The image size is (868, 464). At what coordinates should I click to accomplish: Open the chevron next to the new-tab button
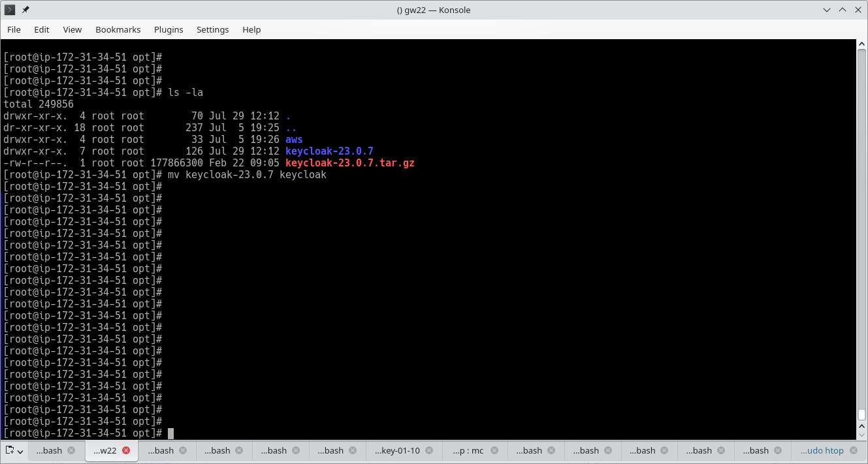(20, 452)
